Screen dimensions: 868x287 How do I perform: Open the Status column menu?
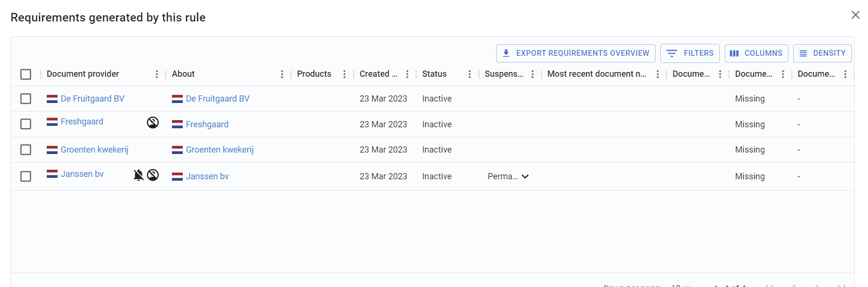469,74
